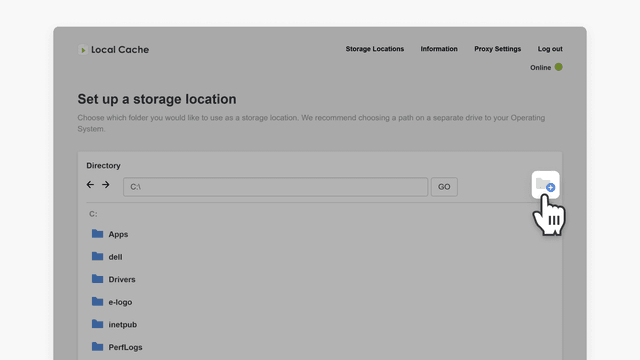Click the Local Cache logo icon
This screenshot has height=360, width=640.
83,50
